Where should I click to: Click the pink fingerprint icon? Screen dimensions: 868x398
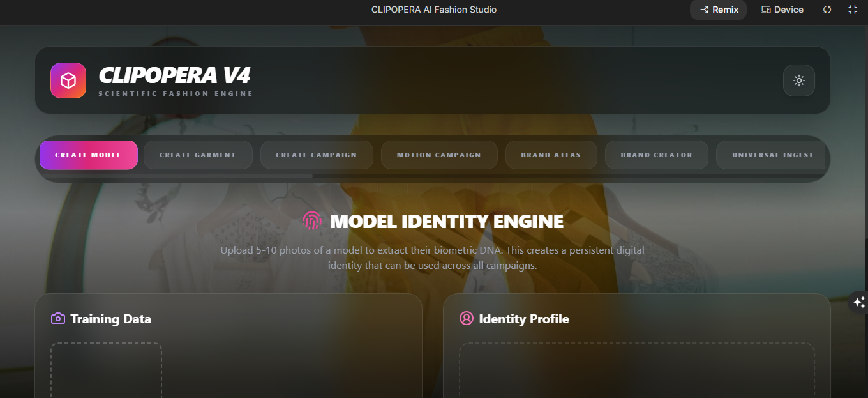(311, 221)
